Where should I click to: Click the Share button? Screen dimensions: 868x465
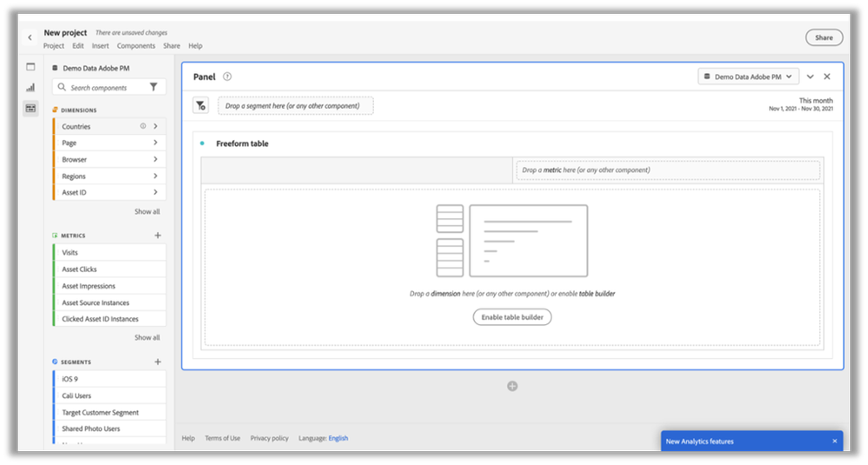point(824,37)
